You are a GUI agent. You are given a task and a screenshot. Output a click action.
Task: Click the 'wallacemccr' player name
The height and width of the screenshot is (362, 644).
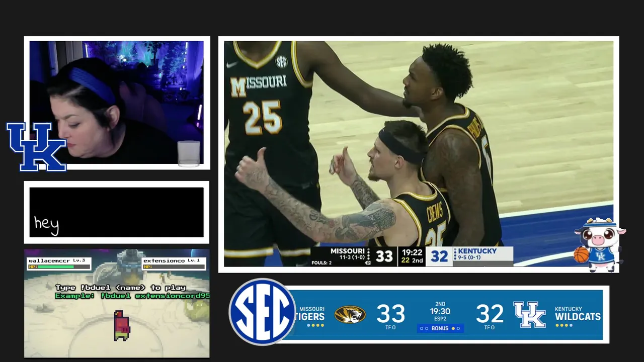point(49,260)
